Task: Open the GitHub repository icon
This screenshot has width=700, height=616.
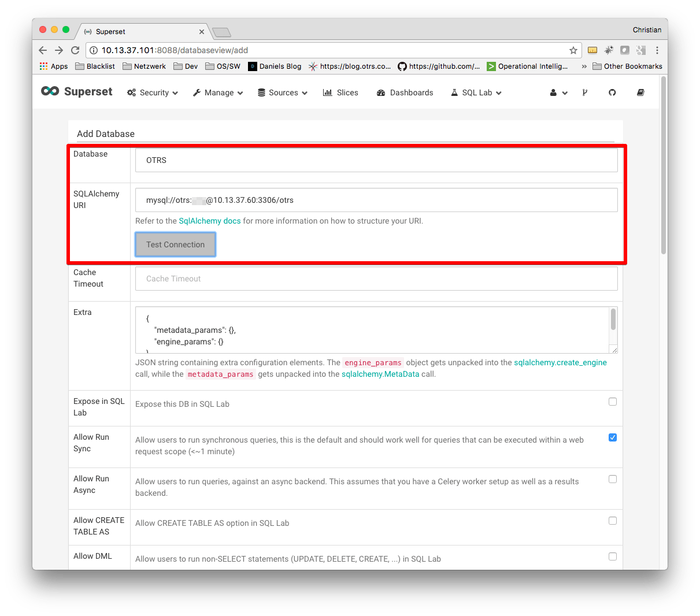Action: click(612, 92)
